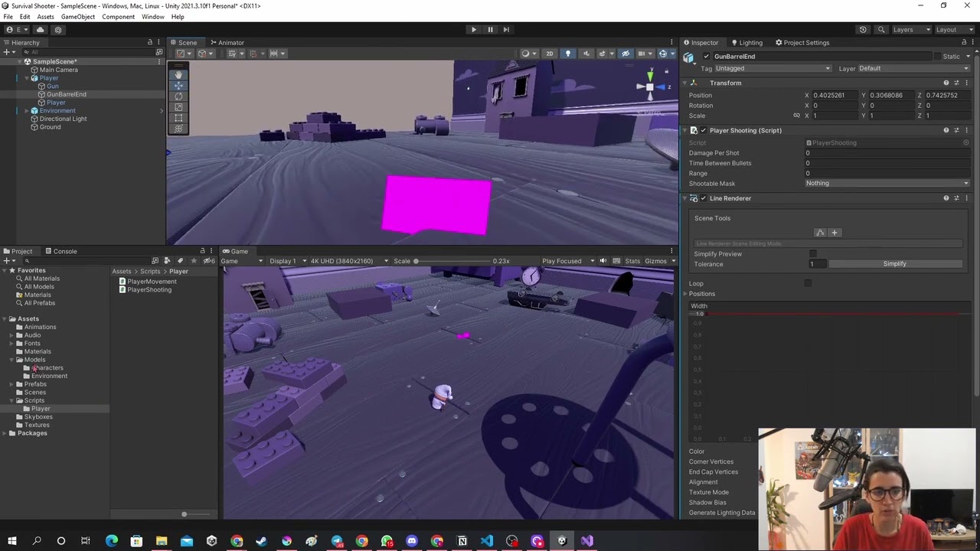Select the Rotate tool in Scene view

tap(178, 96)
